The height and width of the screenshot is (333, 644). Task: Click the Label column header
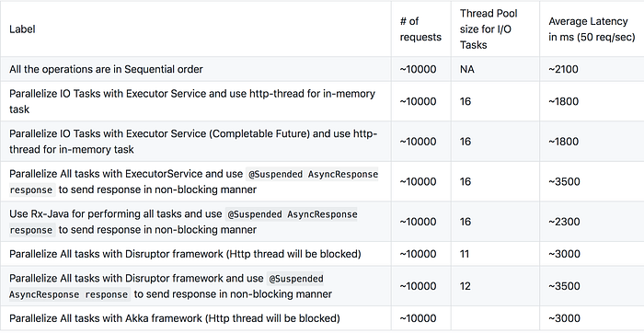point(22,29)
